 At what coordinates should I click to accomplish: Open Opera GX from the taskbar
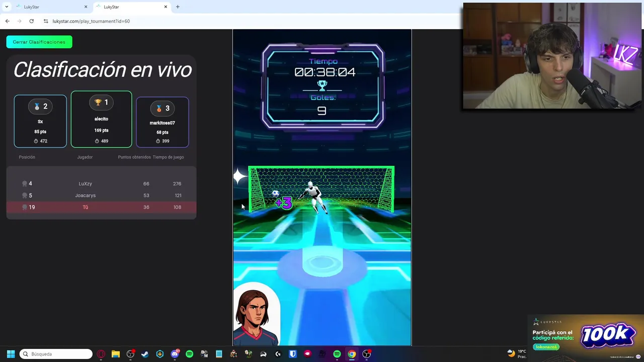pyautogui.click(x=101, y=354)
